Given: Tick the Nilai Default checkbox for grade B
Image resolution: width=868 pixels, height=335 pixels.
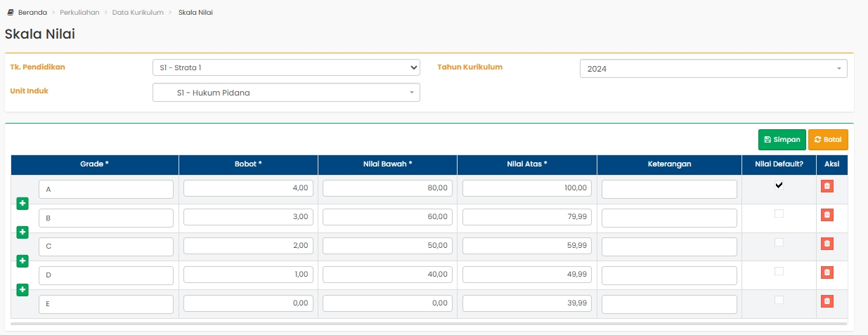Looking at the screenshot, I should pyautogui.click(x=779, y=214).
